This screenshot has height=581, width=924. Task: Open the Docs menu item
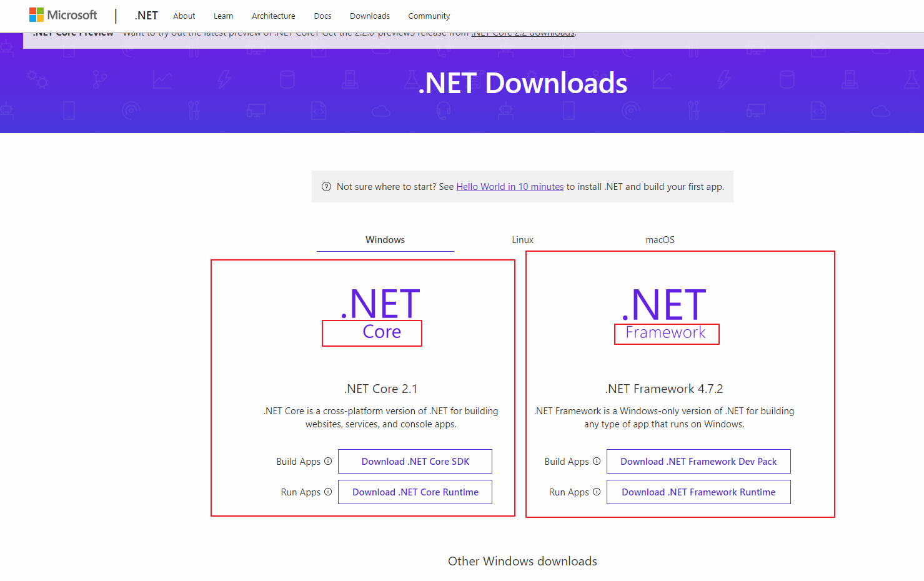(x=322, y=16)
